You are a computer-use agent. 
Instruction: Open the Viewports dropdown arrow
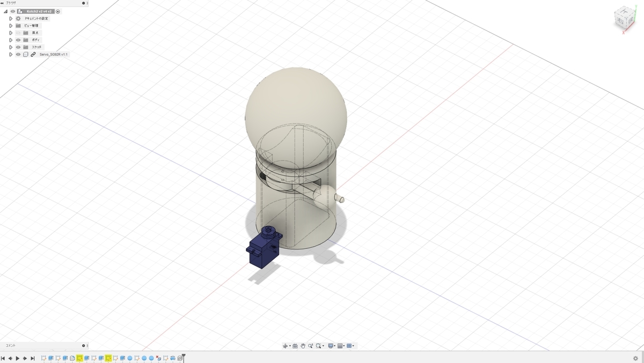[x=353, y=346]
